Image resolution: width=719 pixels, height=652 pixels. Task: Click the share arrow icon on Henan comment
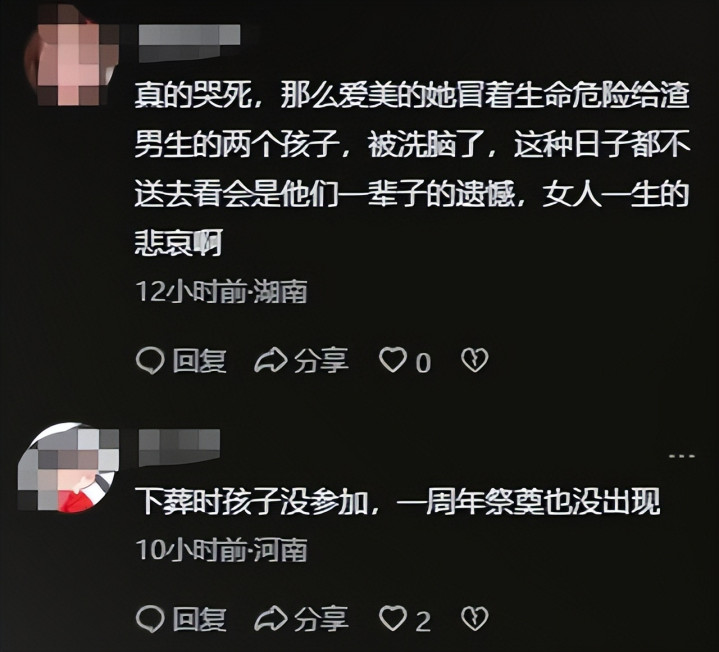(x=271, y=619)
